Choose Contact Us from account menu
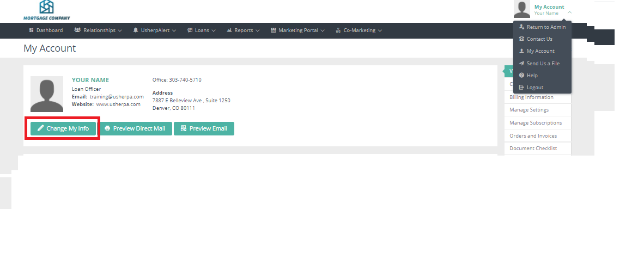 539,39
